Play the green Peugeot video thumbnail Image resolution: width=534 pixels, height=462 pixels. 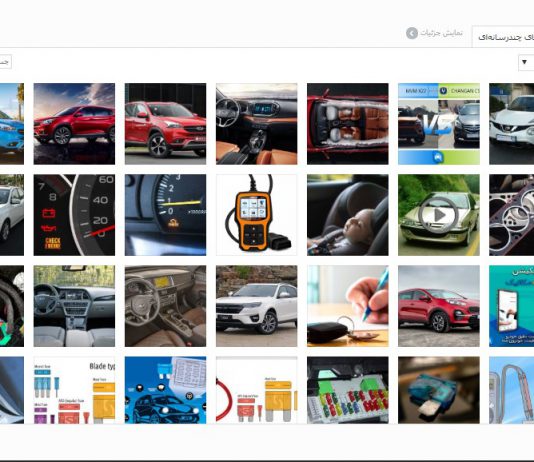coord(439,215)
